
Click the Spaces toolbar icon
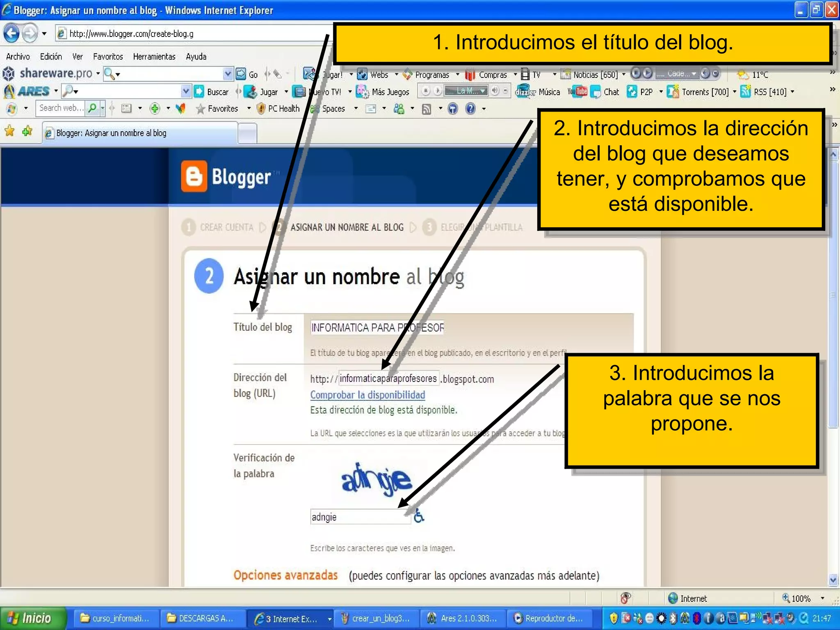coord(315,109)
